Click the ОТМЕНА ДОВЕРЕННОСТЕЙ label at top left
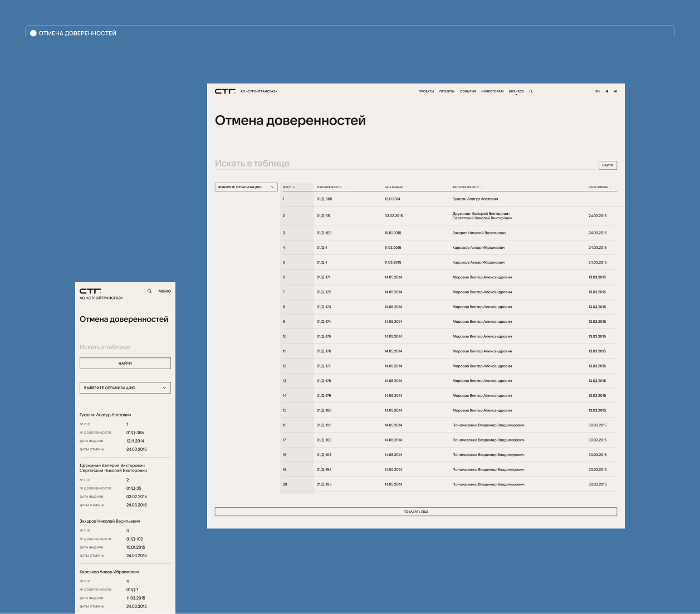This screenshot has height=614, width=700. click(x=77, y=33)
